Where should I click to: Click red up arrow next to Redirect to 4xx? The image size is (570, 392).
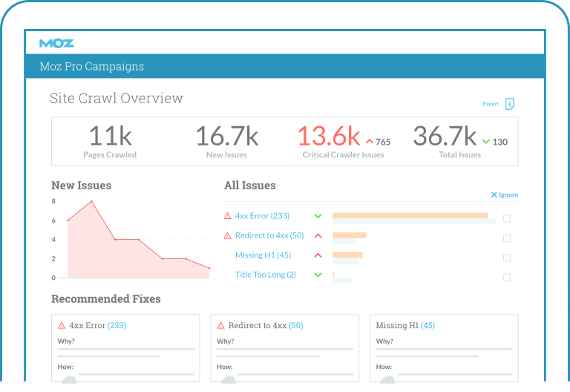click(x=318, y=236)
